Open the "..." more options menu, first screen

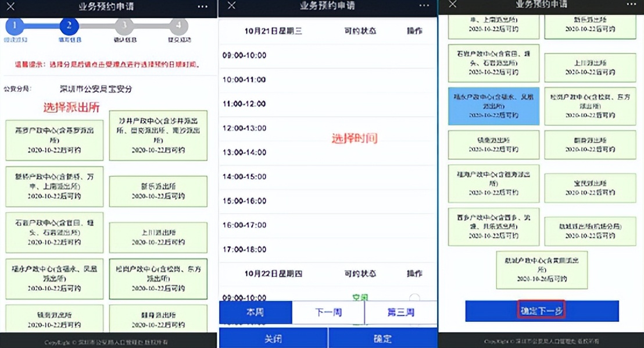click(202, 7)
